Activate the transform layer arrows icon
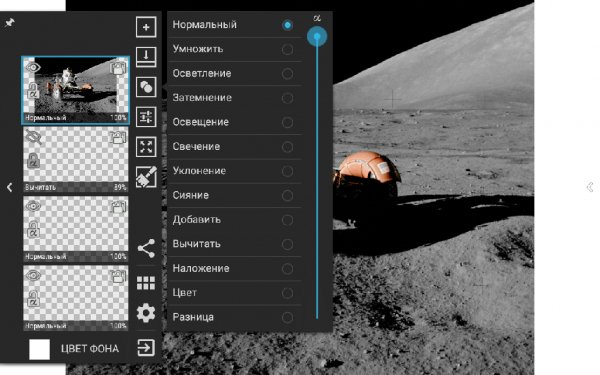This screenshot has height=375, width=600. tap(146, 147)
